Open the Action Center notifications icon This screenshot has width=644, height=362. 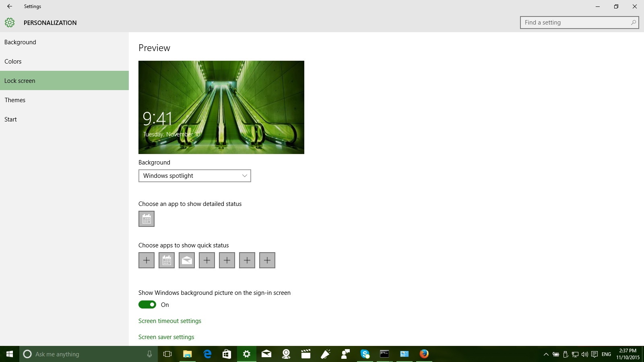(x=594, y=354)
